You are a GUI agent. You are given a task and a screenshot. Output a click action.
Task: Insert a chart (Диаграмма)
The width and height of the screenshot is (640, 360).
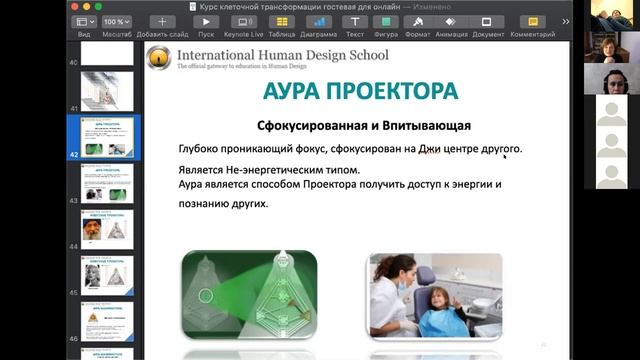[x=319, y=22]
